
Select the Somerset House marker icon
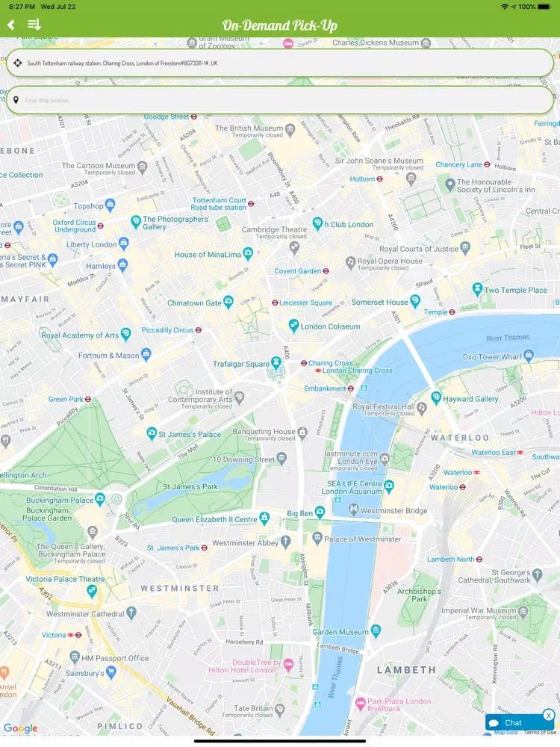(415, 301)
